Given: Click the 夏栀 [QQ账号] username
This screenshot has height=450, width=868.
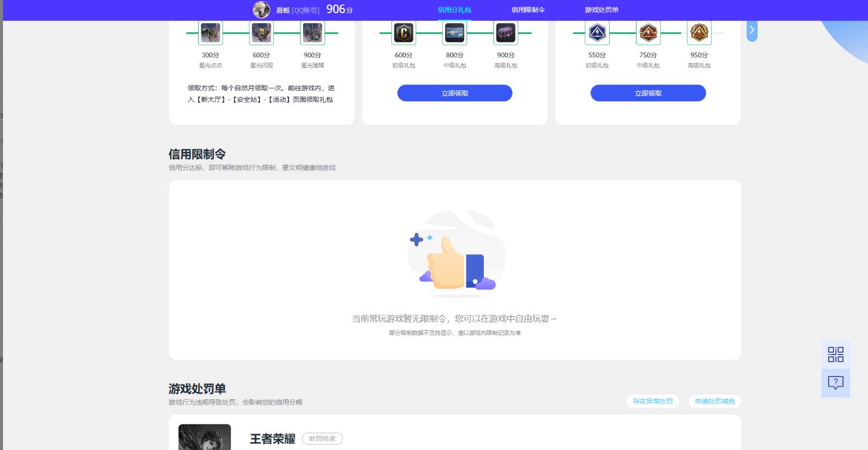Looking at the screenshot, I should click(298, 10).
